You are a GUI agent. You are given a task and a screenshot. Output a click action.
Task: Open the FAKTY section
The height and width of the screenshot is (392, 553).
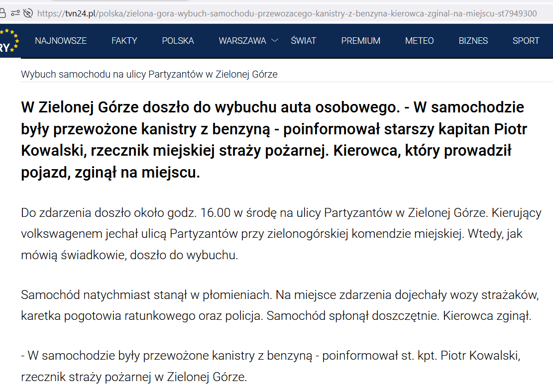124,41
